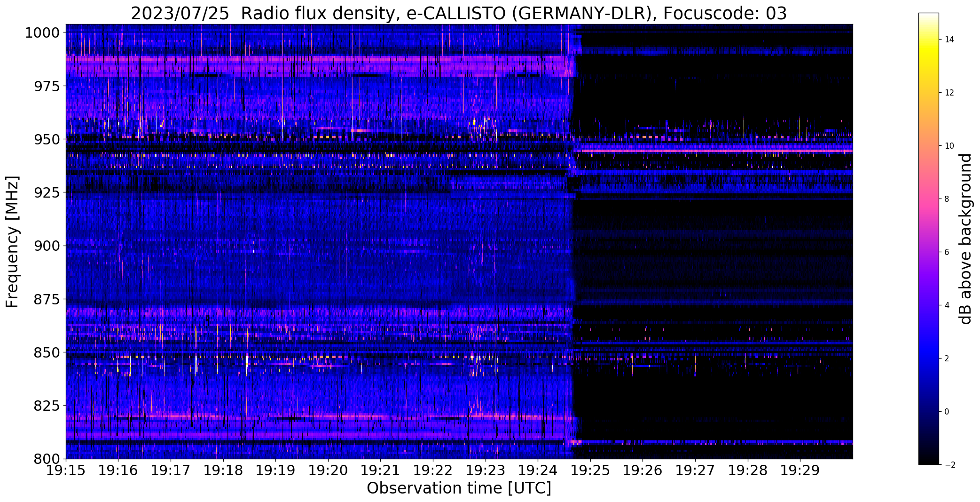Click the colorbar tick value 4
The height and width of the screenshot is (502, 980).
pos(947,305)
